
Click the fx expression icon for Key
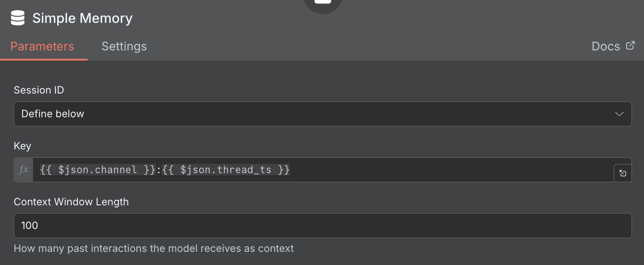(24, 170)
